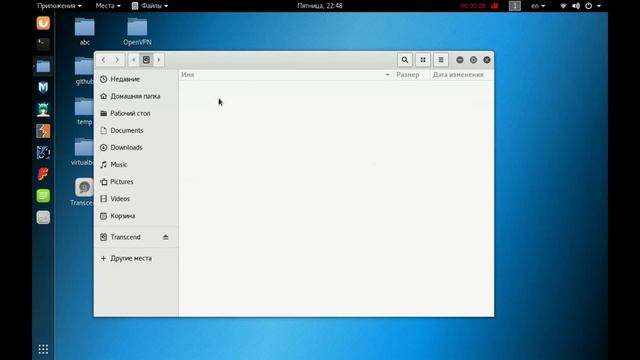Viewport: 640px width, 360px height.
Task: Open the Documents sidebar entry
Action: (136, 131)
